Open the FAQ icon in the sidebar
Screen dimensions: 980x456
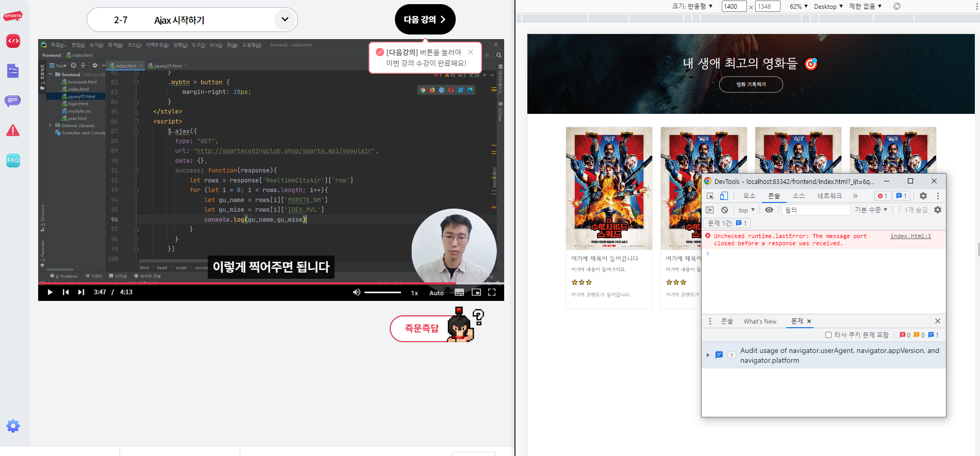click(13, 160)
